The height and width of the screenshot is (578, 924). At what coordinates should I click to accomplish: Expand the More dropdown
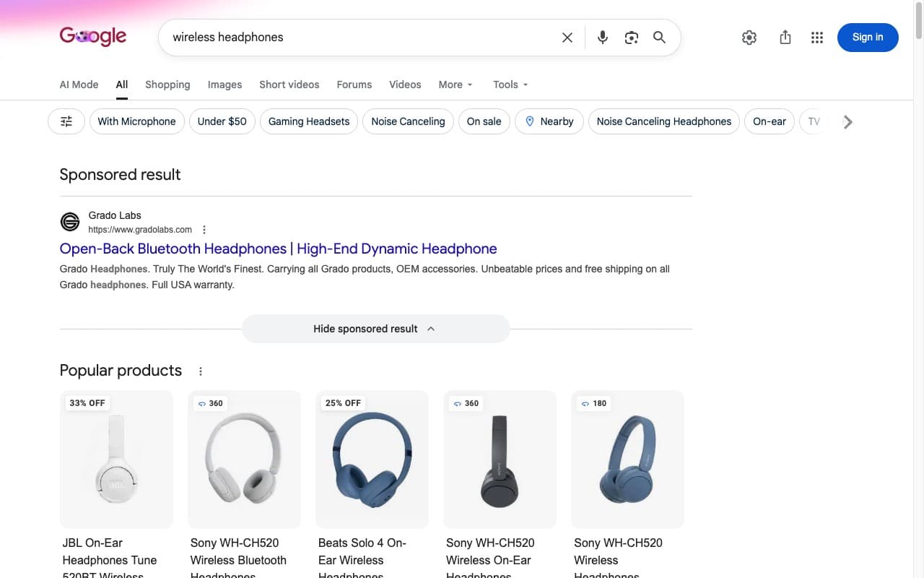456,85
